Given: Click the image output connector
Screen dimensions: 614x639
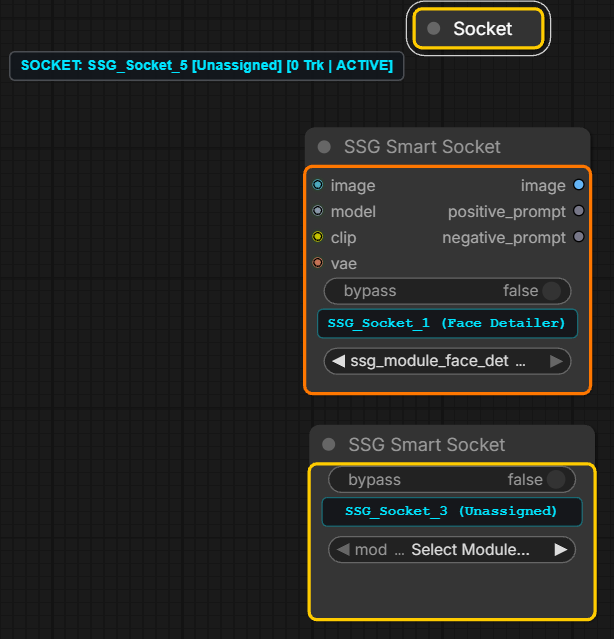Looking at the screenshot, I should click(579, 185).
